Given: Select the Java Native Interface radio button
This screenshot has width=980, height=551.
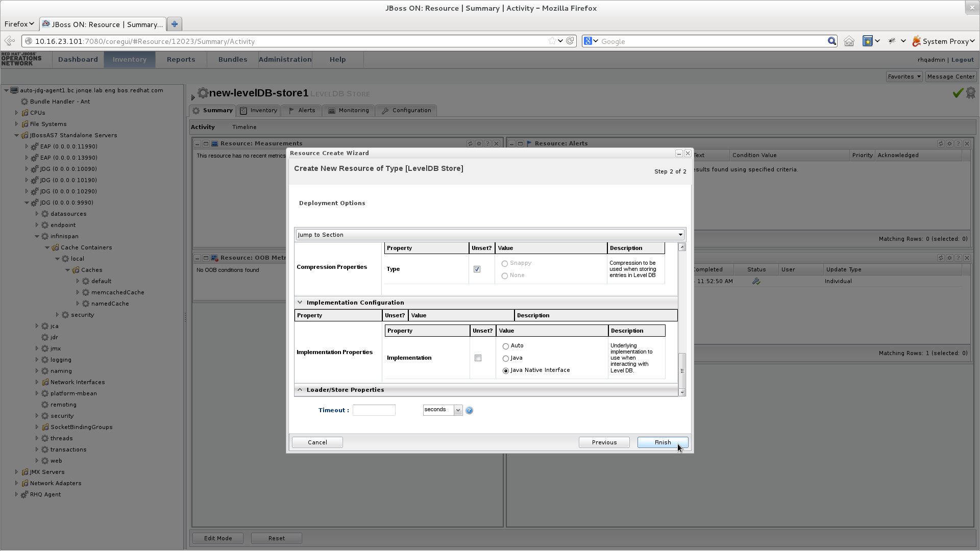Looking at the screenshot, I should point(505,370).
